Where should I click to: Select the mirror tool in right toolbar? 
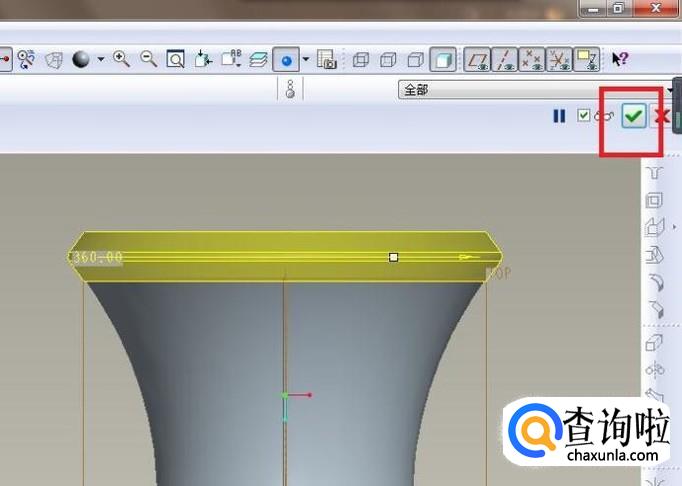click(x=655, y=369)
